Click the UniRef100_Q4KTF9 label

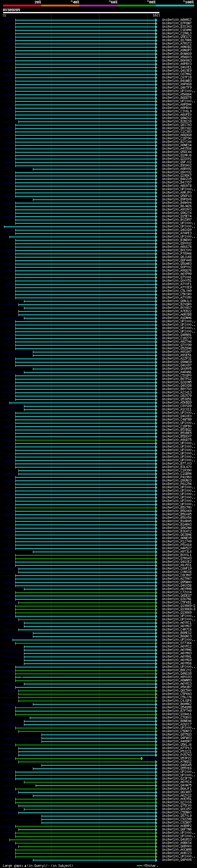[x=177, y=88]
